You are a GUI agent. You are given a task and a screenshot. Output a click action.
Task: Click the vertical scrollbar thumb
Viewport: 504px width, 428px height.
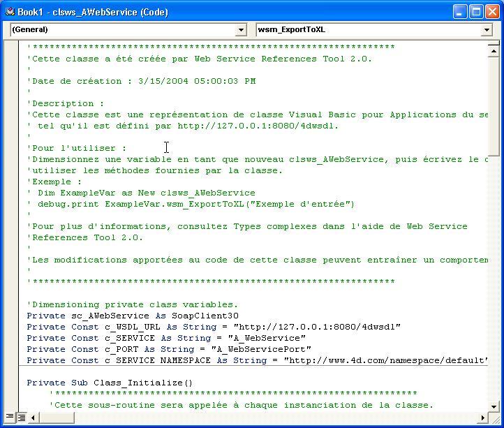pos(494,105)
